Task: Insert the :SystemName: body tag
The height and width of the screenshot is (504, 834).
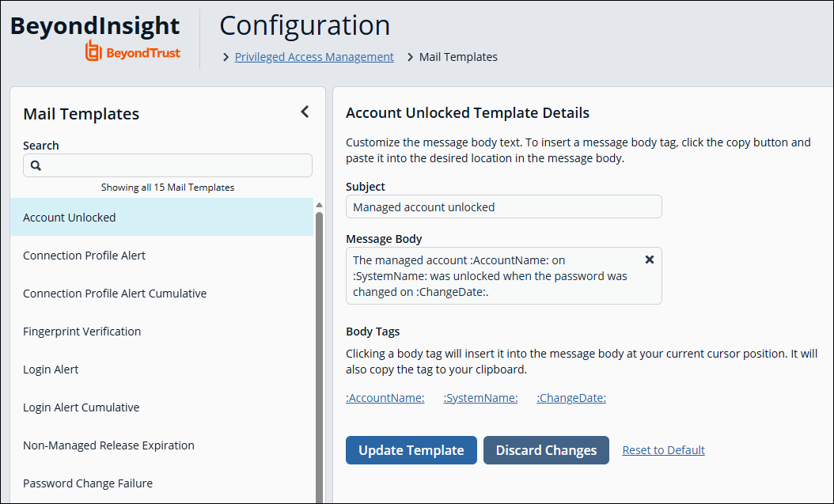Action: click(480, 397)
